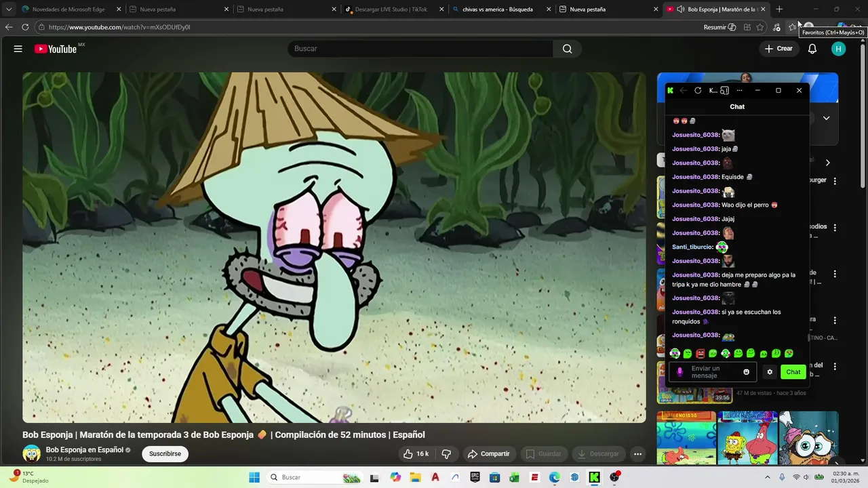Refresh the Kick chat popup window

click(698, 90)
